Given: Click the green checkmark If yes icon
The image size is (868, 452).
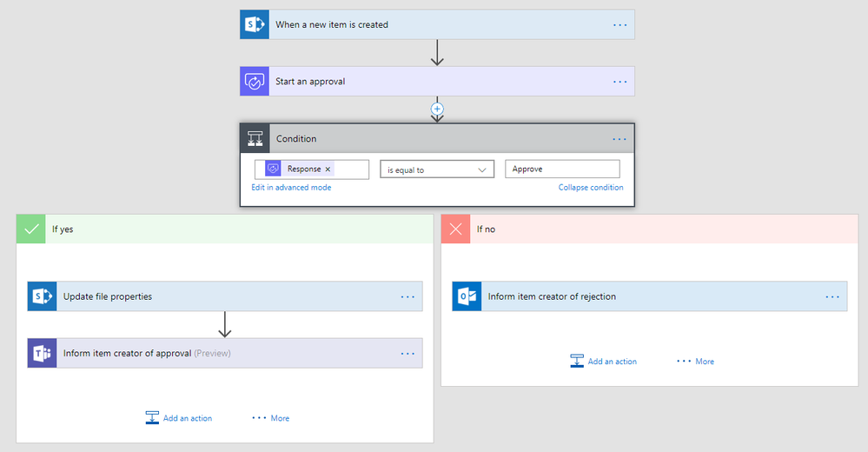Looking at the screenshot, I should pos(32,229).
